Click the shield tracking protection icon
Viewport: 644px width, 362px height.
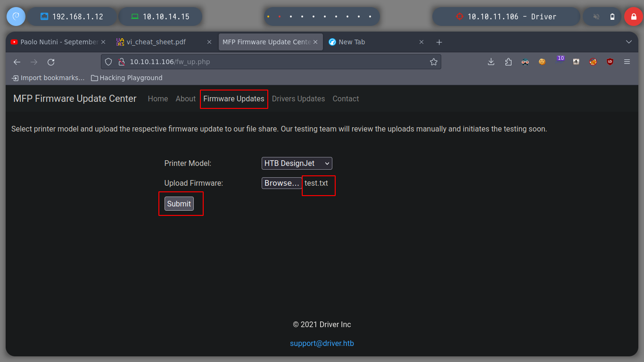(x=108, y=62)
